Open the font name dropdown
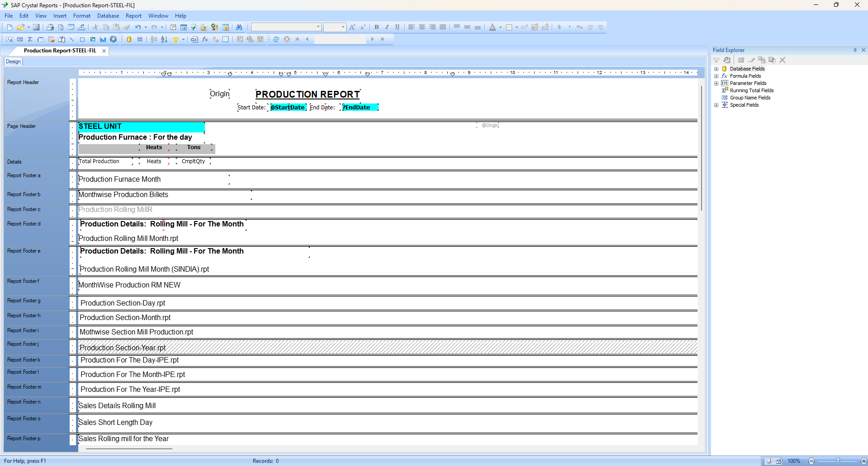This screenshot has width=868, height=466. 318,27
